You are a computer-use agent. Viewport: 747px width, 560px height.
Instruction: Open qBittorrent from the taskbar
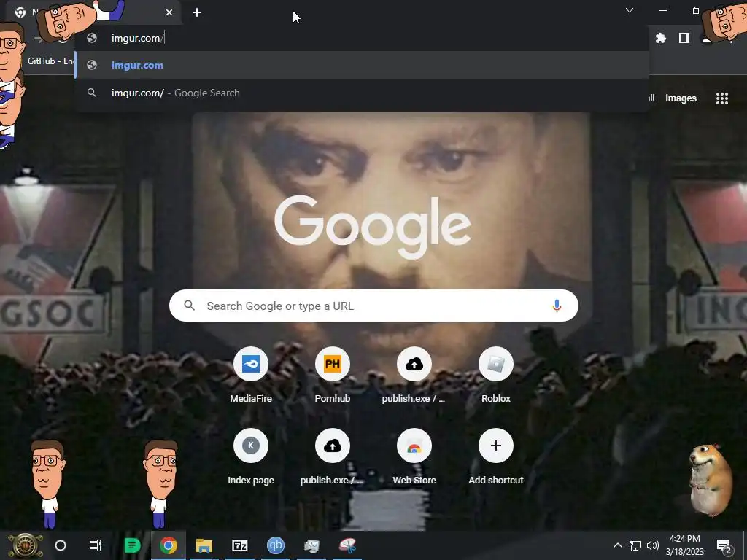tap(275, 545)
